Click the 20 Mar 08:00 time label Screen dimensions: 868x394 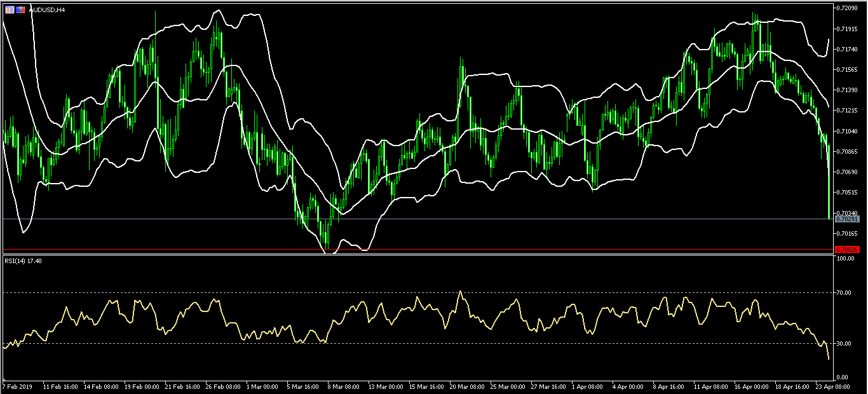[x=467, y=386]
